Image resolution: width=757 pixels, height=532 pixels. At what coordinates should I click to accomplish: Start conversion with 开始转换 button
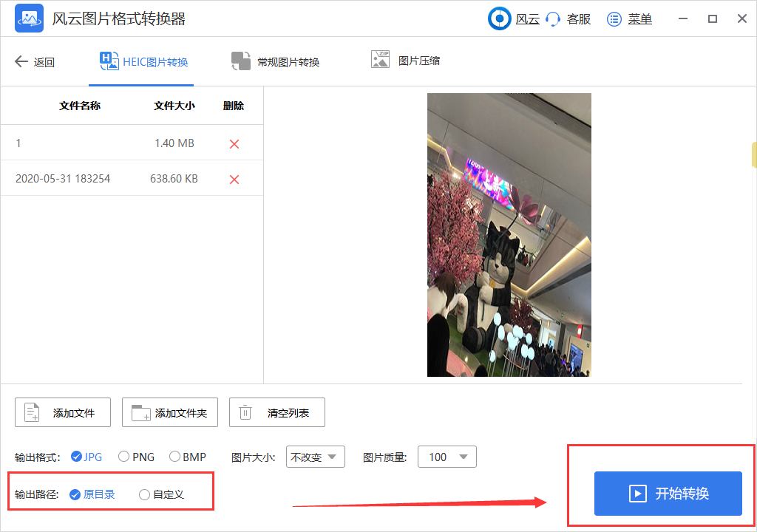tap(668, 494)
